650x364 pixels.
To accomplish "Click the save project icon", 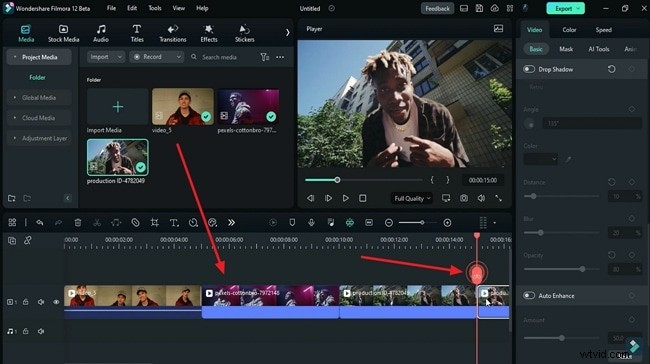I will [479, 8].
